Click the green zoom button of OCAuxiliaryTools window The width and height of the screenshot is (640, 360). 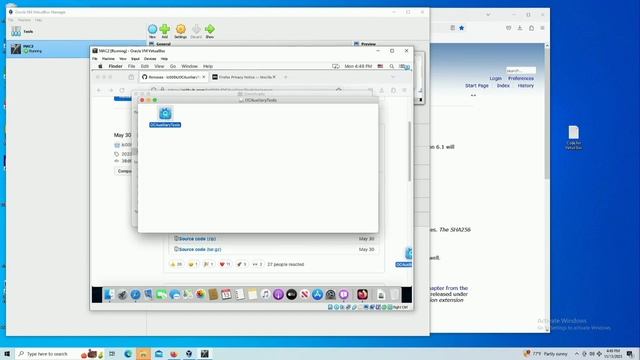point(155,100)
